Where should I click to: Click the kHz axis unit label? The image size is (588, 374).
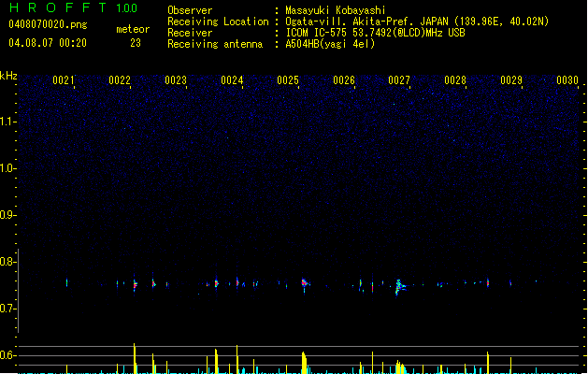click(x=8, y=76)
